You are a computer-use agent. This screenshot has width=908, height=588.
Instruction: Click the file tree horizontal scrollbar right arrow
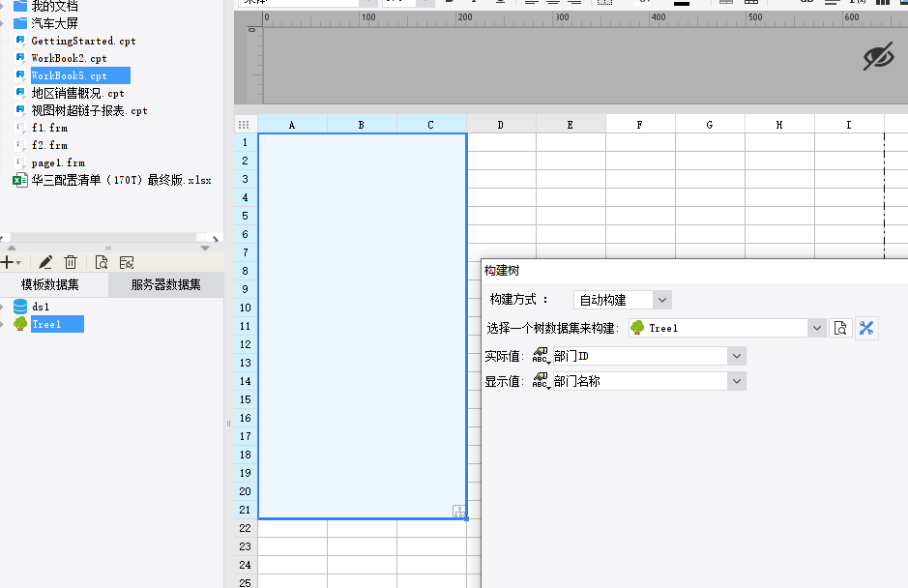[216, 238]
